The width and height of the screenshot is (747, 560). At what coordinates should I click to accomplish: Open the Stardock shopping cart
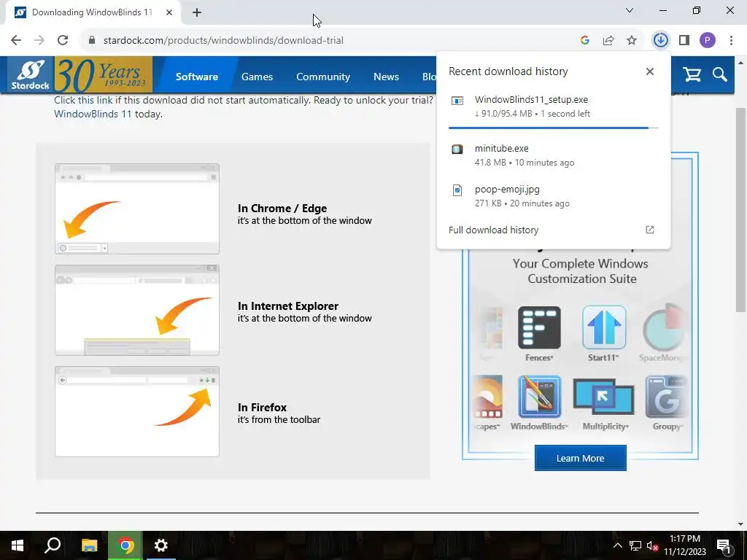692,75
